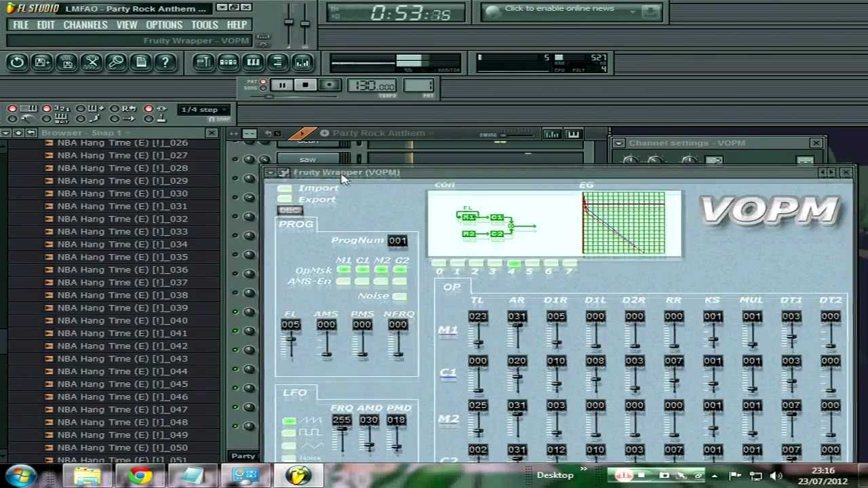
Task: Select SONG mode radio light
Action: click(263, 88)
